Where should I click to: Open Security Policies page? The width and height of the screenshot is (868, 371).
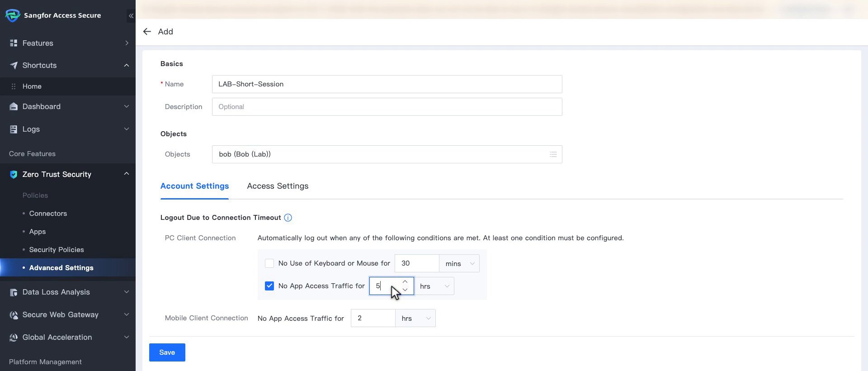point(57,250)
